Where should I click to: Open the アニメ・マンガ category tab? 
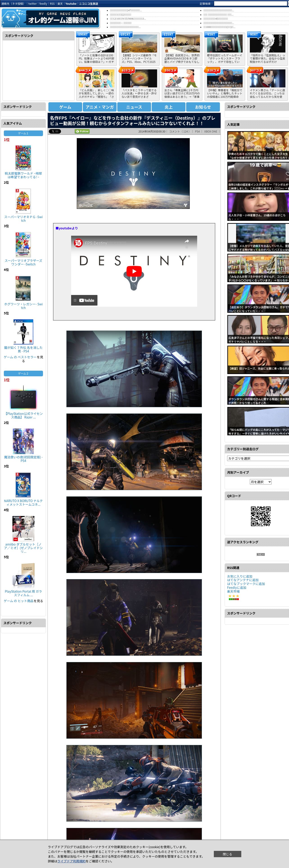pos(99,107)
